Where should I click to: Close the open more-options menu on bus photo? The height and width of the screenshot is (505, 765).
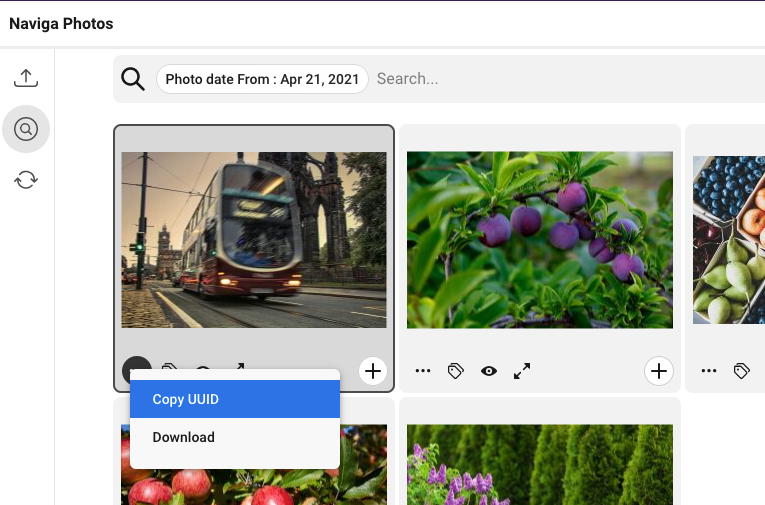tap(135, 368)
